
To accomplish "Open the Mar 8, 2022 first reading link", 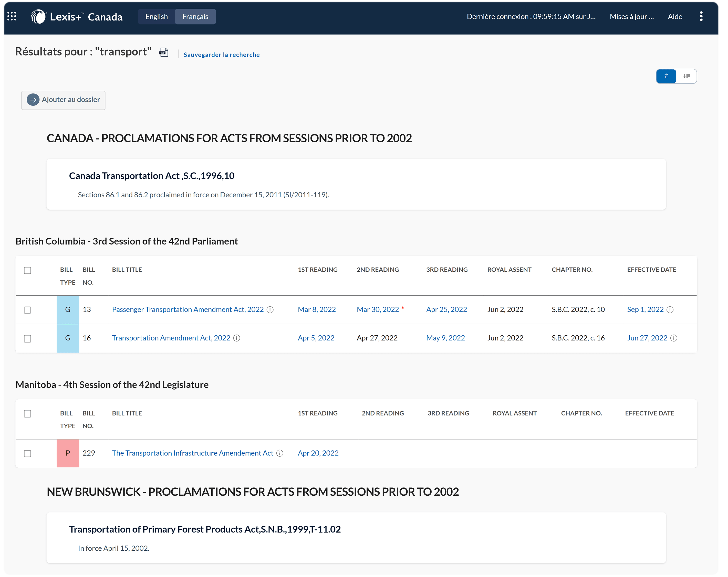I will [x=316, y=309].
